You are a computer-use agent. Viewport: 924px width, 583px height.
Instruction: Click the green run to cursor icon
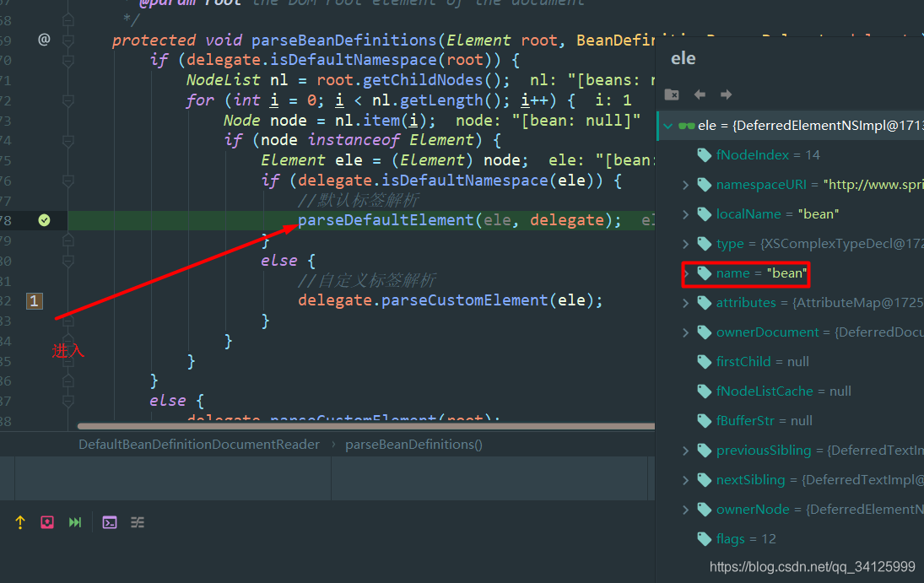75,522
